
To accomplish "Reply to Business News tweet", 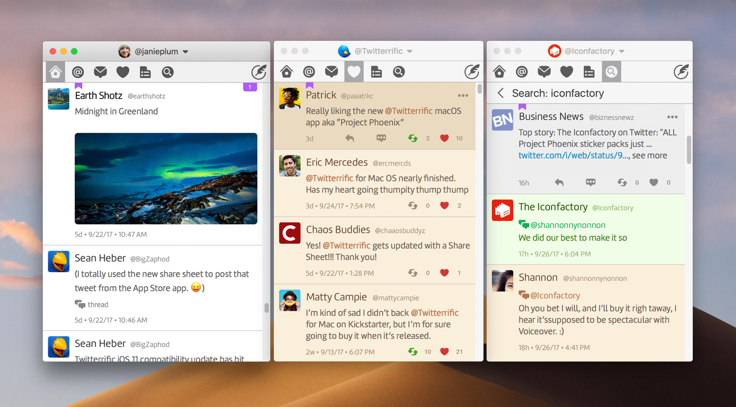I will (x=559, y=183).
